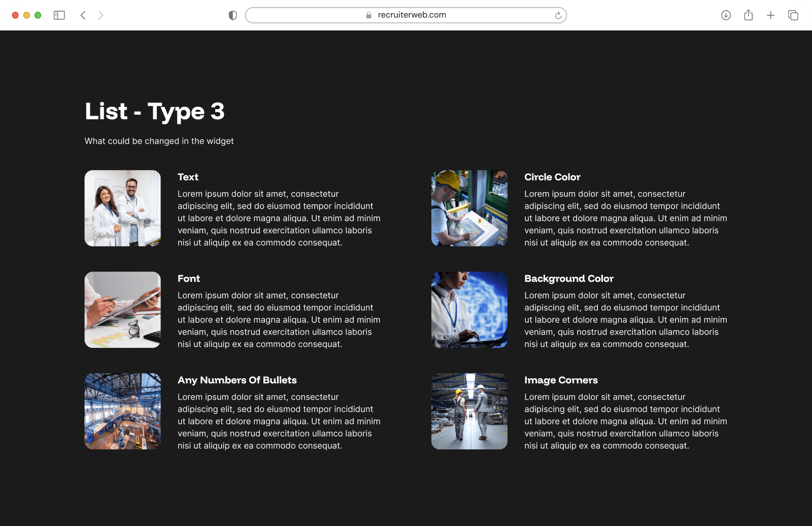Image resolution: width=812 pixels, height=526 pixels.
Task: Click the "Circle Color" heading
Action: 552,177
